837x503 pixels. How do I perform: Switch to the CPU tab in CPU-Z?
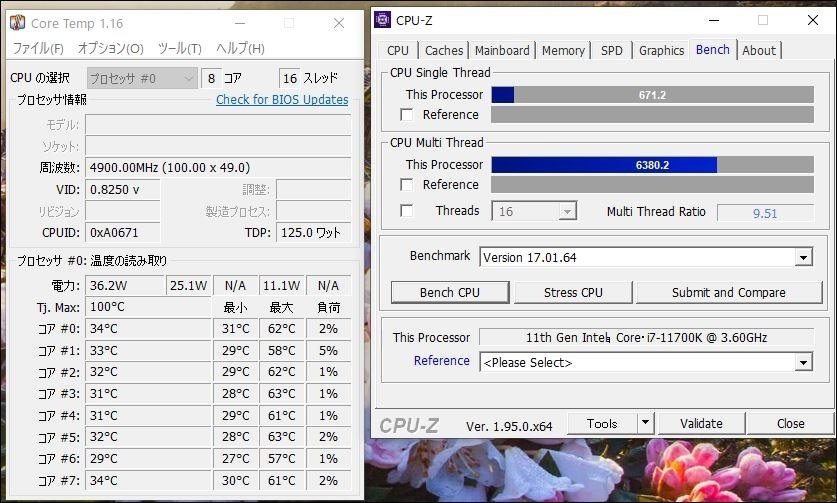[398, 51]
